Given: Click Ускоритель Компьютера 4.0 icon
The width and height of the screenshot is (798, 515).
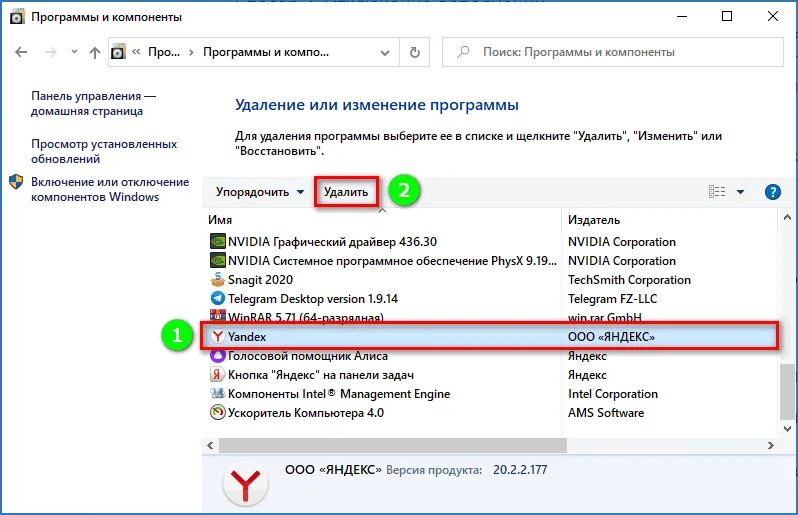Looking at the screenshot, I should point(218,412).
